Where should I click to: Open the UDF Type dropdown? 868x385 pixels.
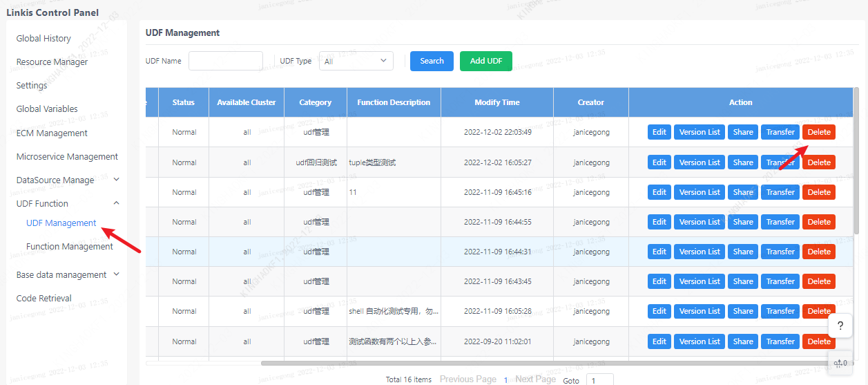tap(358, 61)
